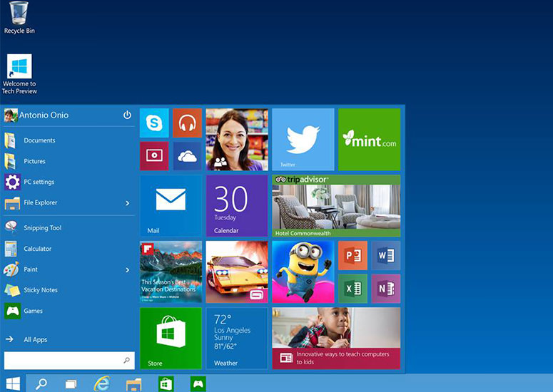
Task: Launch the Minion Rush game tile
Action: [303, 272]
